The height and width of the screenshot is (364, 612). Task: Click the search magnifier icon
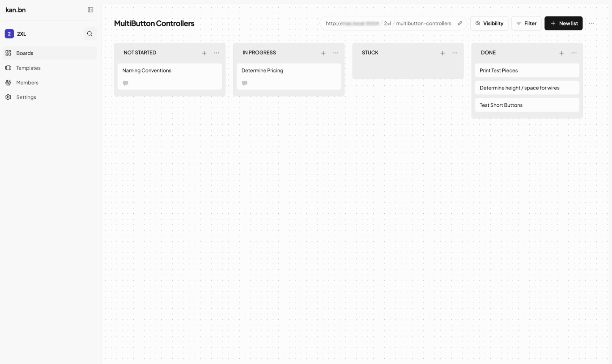[x=90, y=34]
